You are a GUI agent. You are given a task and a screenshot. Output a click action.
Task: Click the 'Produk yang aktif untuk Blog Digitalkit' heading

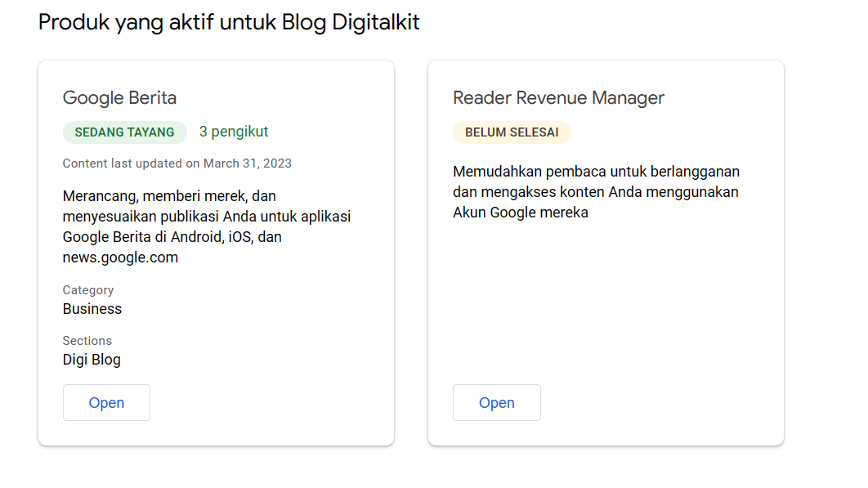point(228,22)
